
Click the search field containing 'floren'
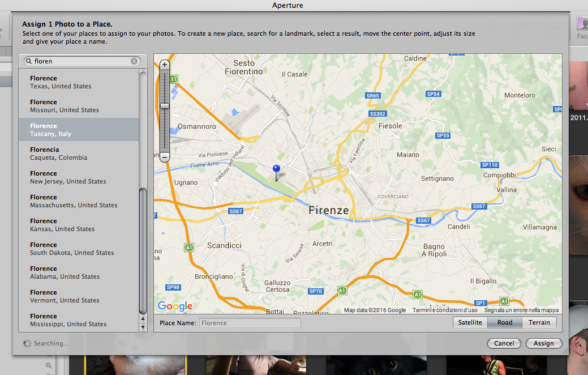point(82,61)
